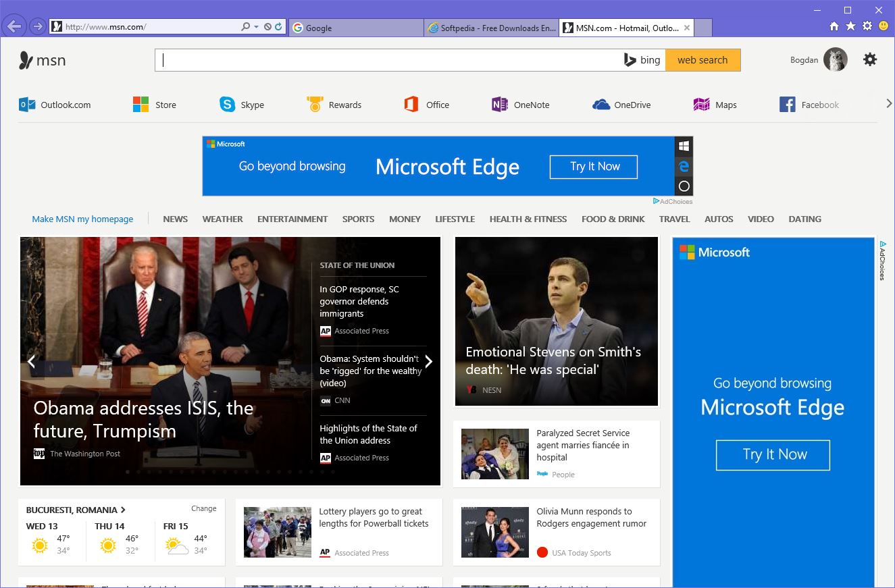The height and width of the screenshot is (588, 895).
Task: Show next story in headline carousel
Action: click(428, 361)
